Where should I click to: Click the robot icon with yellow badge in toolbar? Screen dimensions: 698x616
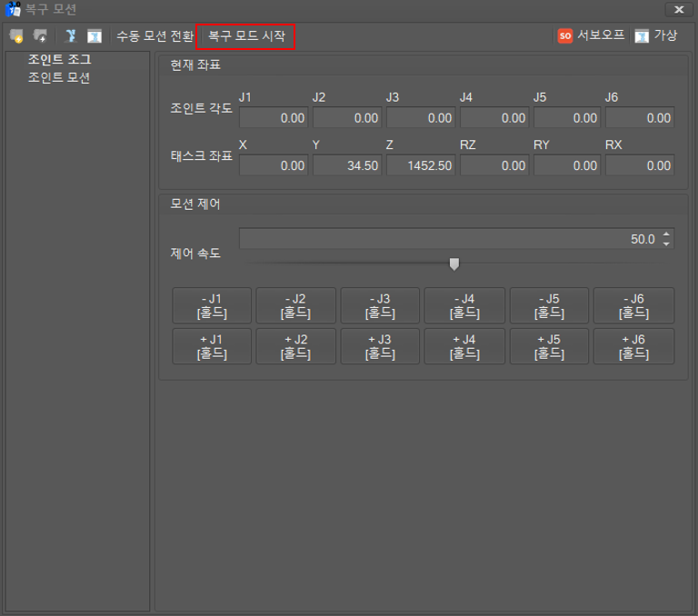pos(16,36)
